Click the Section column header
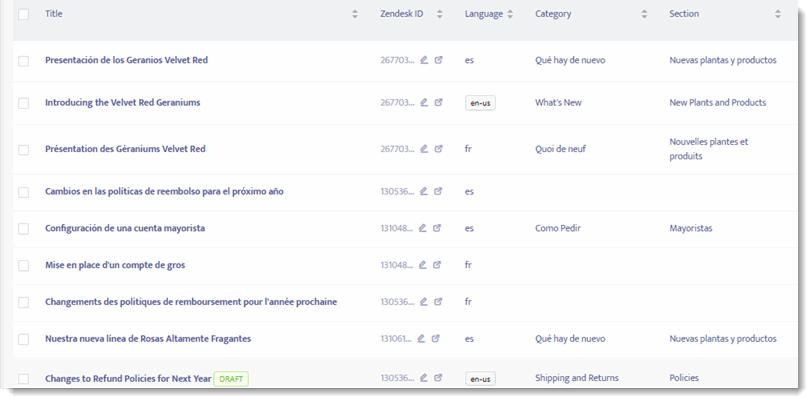Viewport: 807px width, 397px height. [684, 14]
